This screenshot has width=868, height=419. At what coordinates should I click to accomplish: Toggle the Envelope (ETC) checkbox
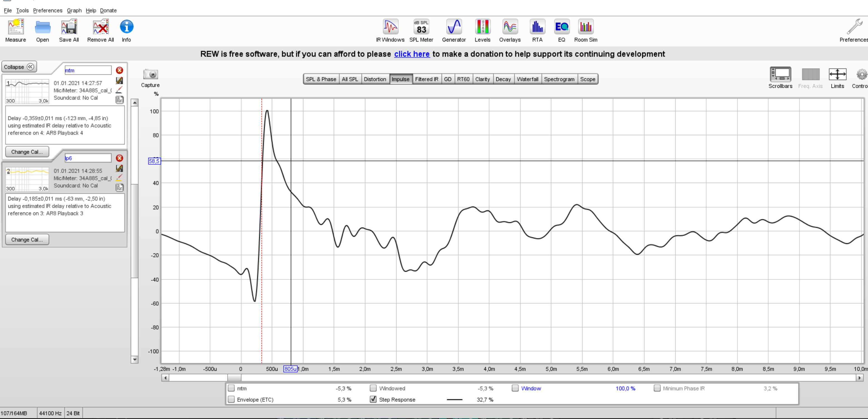231,399
